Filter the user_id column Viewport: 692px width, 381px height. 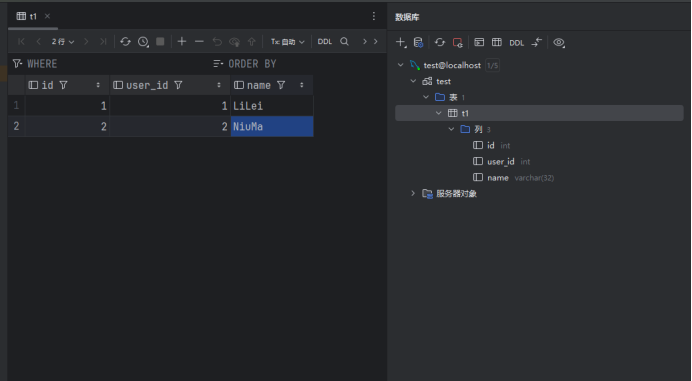tap(178, 85)
